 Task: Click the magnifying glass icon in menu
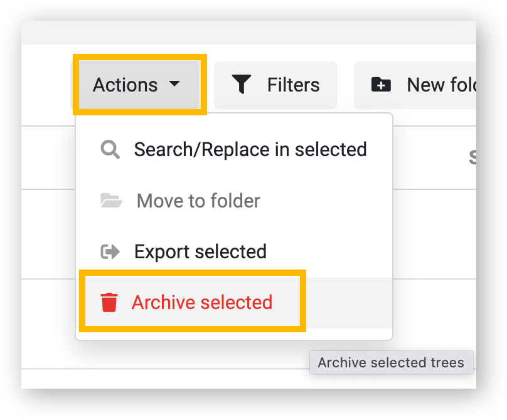click(x=110, y=150)
